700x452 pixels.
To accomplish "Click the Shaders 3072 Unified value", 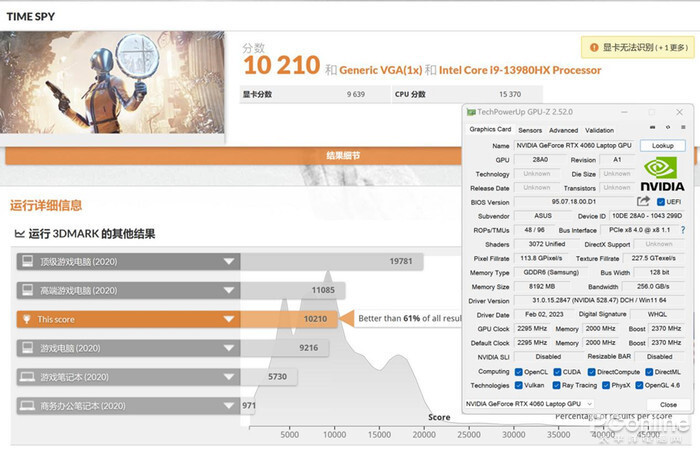I will click(x=547, y=244).
